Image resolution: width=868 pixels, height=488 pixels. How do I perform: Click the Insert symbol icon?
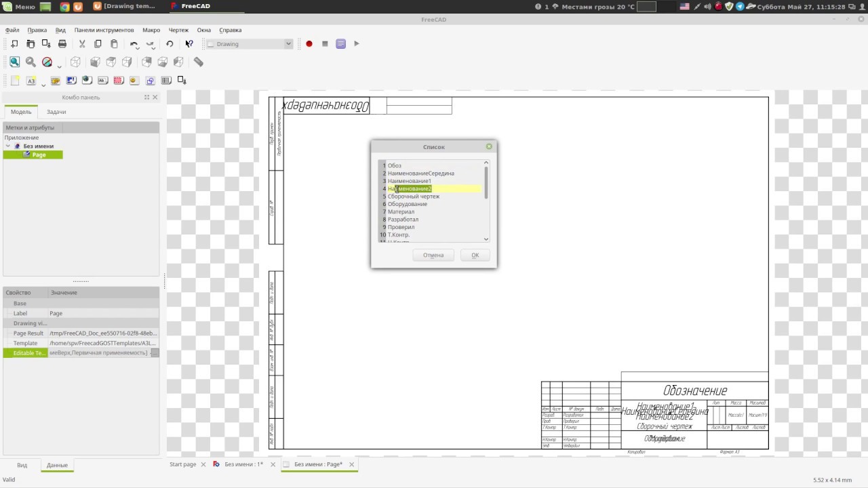tap(134, 80)
